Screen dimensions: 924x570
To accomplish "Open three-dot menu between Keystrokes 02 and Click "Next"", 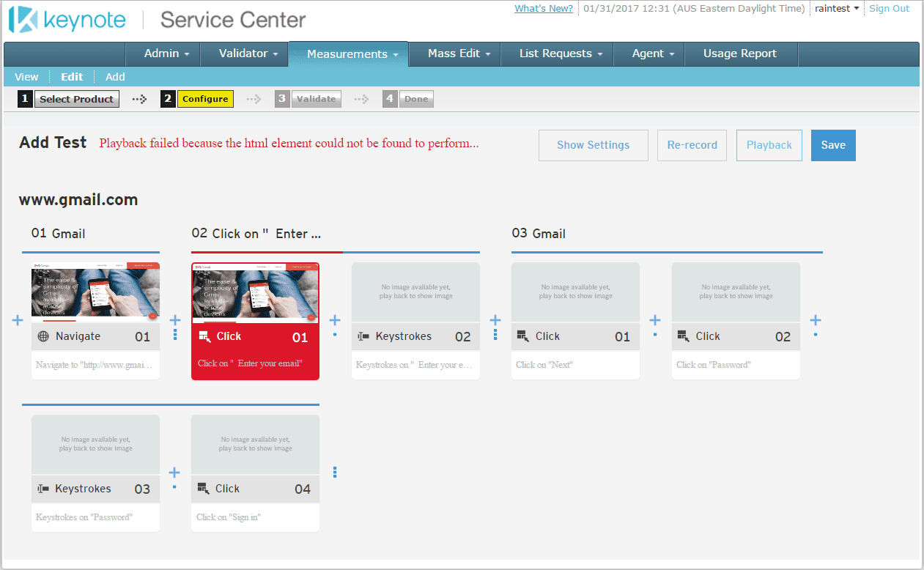I will 495,334.
